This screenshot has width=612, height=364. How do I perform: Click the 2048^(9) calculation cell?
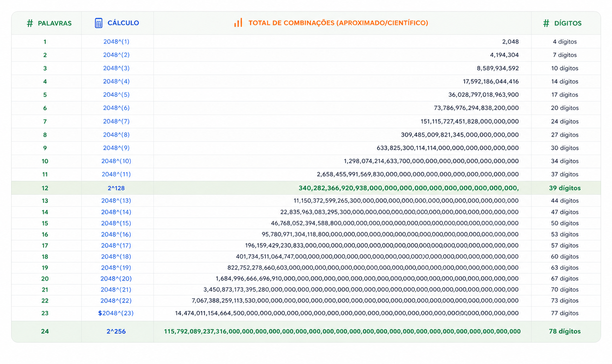coord(116,148)
